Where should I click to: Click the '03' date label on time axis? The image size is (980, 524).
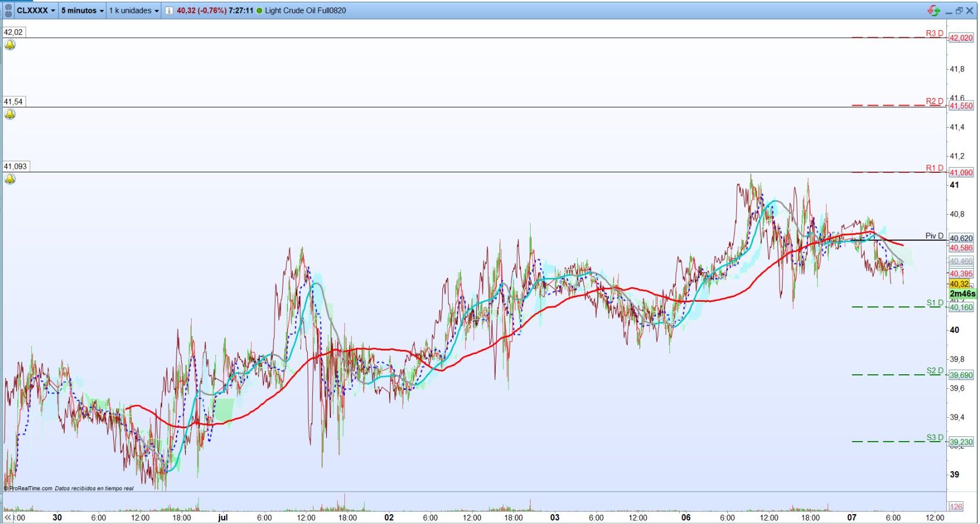click(555, 518)
